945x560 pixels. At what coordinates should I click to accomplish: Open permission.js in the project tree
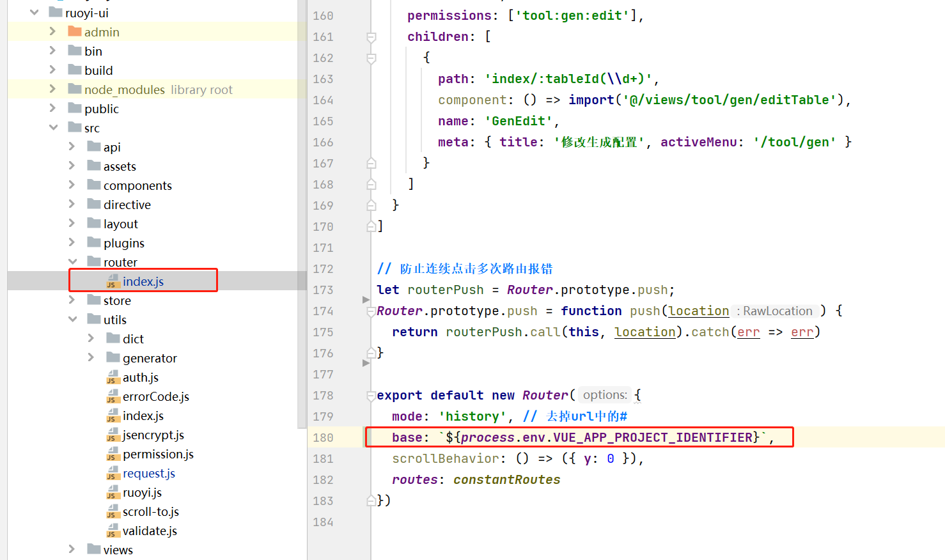(x=158, y=454)
